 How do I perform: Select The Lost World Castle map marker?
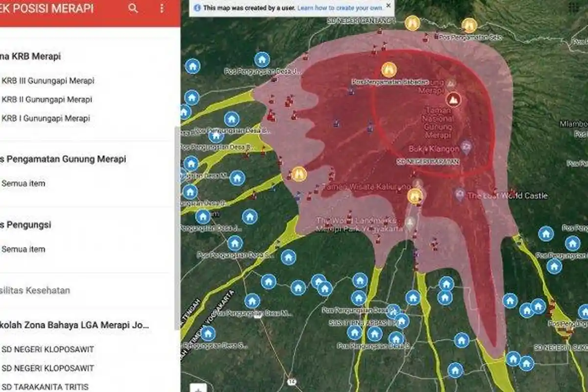(x=460, y=195)
